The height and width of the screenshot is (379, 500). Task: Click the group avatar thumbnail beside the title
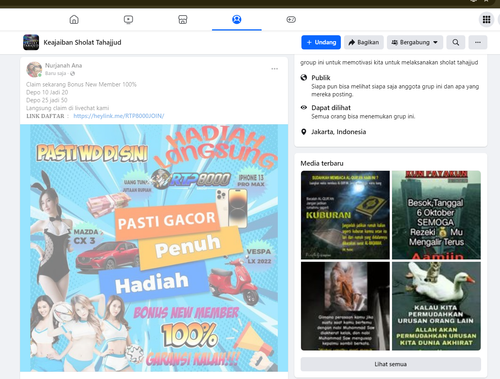[x=31, y=42]
